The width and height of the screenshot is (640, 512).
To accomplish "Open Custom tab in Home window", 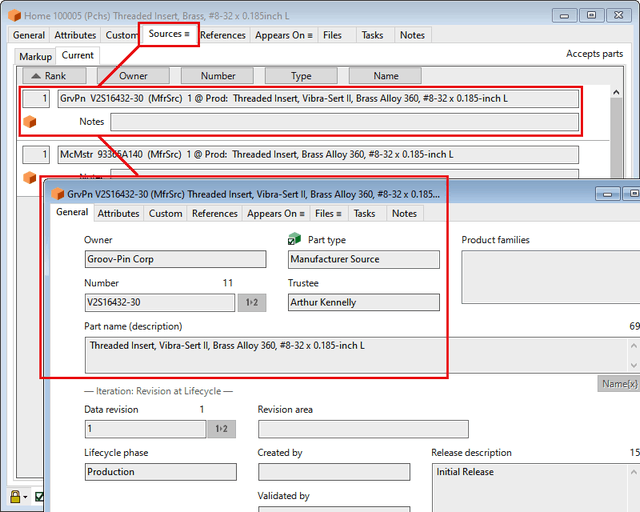I will [x=121, y=35].
